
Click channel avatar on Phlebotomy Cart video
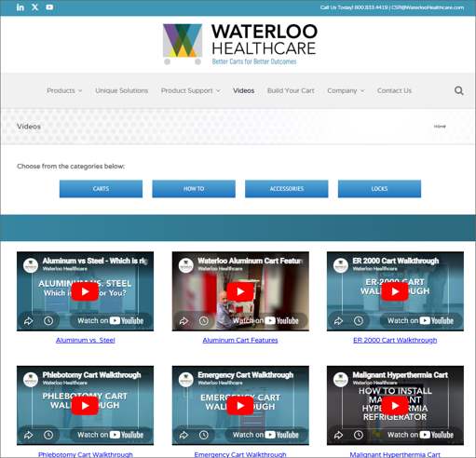(31, 380)
